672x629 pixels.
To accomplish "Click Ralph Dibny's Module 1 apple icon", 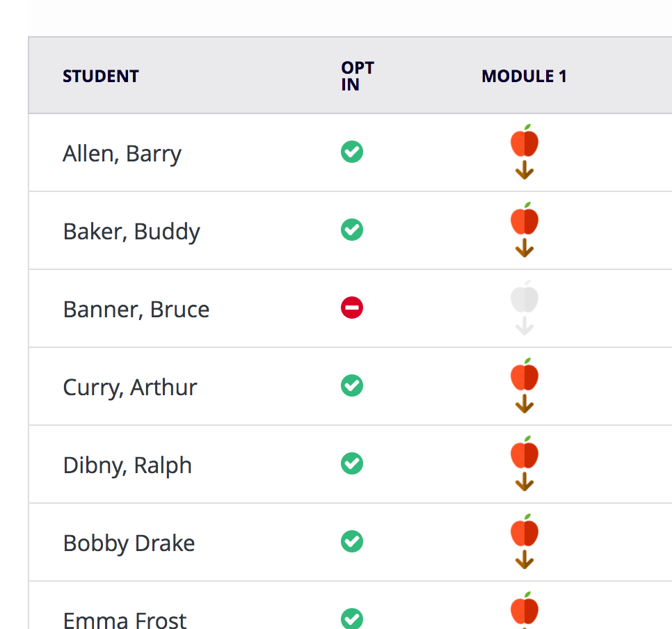I will (x=525, y=454).
